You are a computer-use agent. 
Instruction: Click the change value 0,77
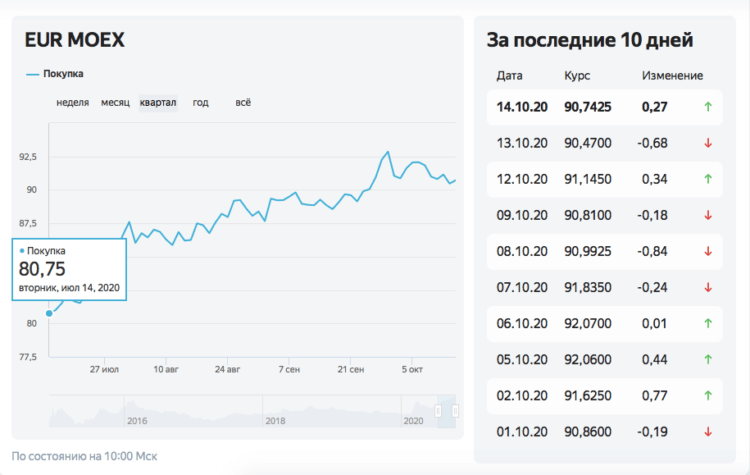(x=654, y=396)
